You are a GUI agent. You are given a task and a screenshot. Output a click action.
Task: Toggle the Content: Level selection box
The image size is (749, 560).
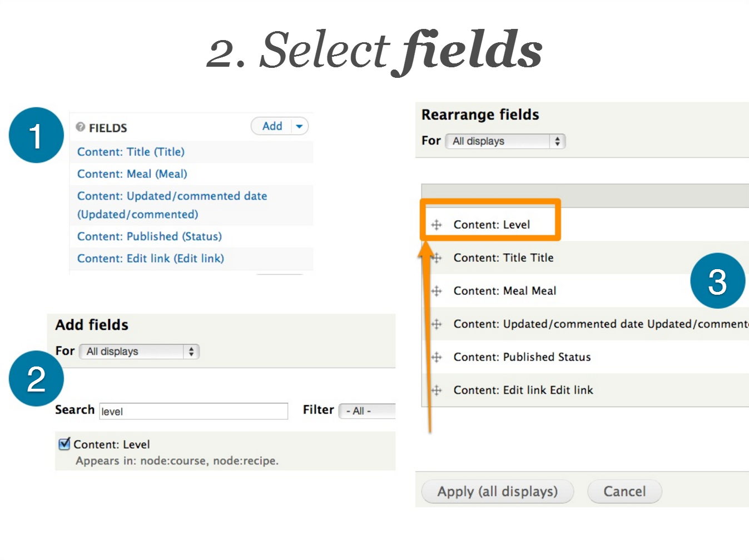64,444
